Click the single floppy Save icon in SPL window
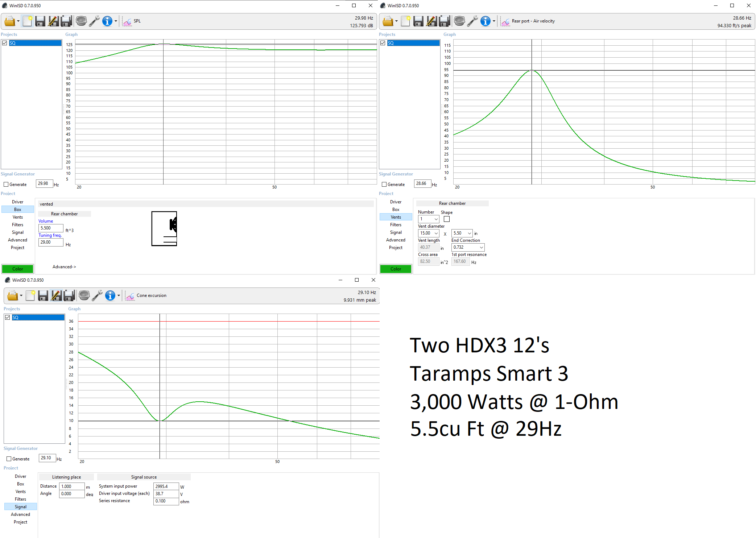The height and width of the screenshot is (538, 756). 40,21
